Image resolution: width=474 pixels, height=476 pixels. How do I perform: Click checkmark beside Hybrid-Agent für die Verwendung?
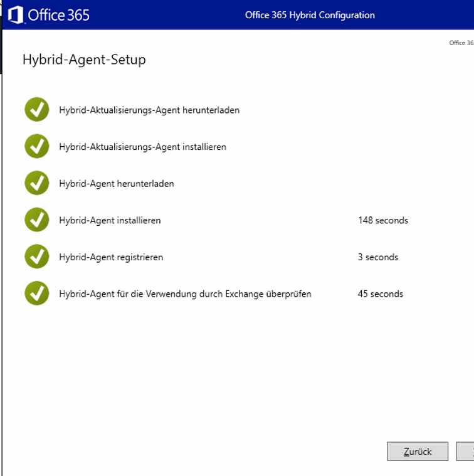[37, 294]
